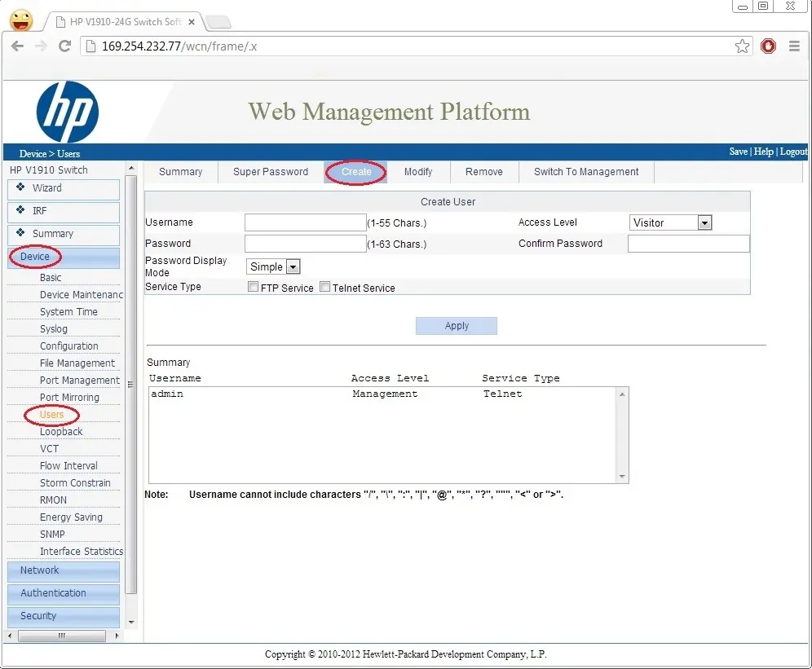Open Loopback in sidebar
Image resolution: width=812 pixels, height=669 pixels.
click(x=61, y=431)
